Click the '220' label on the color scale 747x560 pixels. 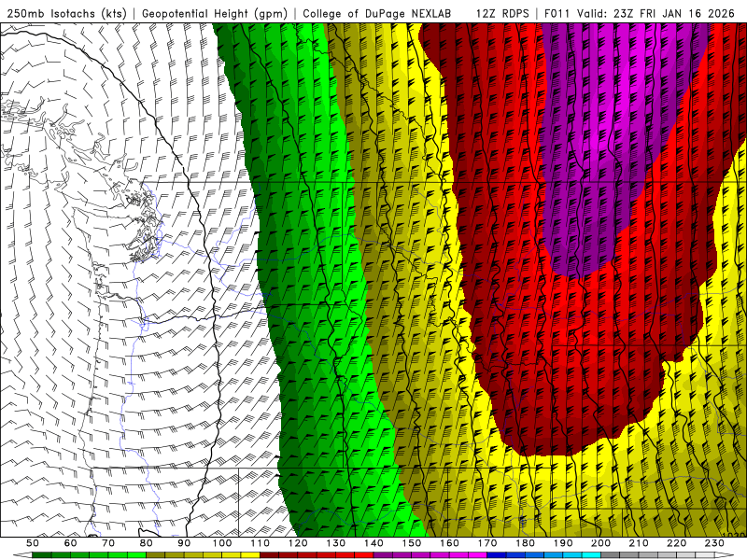click(x=676, y=543)
